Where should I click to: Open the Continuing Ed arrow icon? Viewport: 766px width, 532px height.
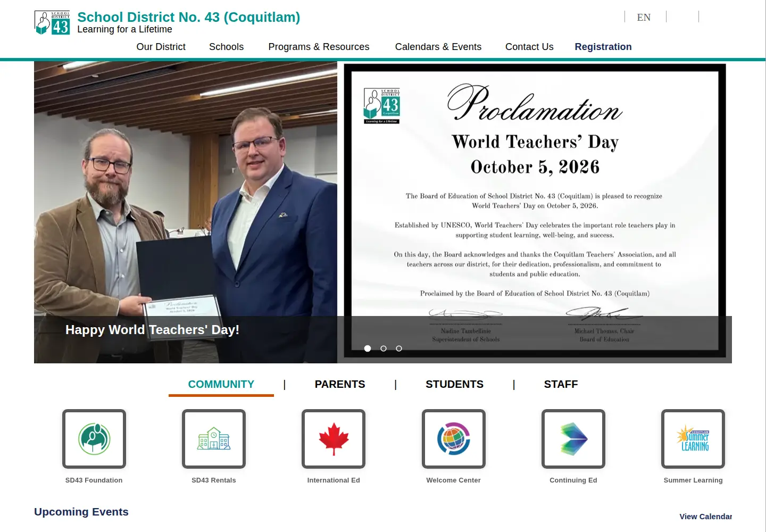pos(573,439)
